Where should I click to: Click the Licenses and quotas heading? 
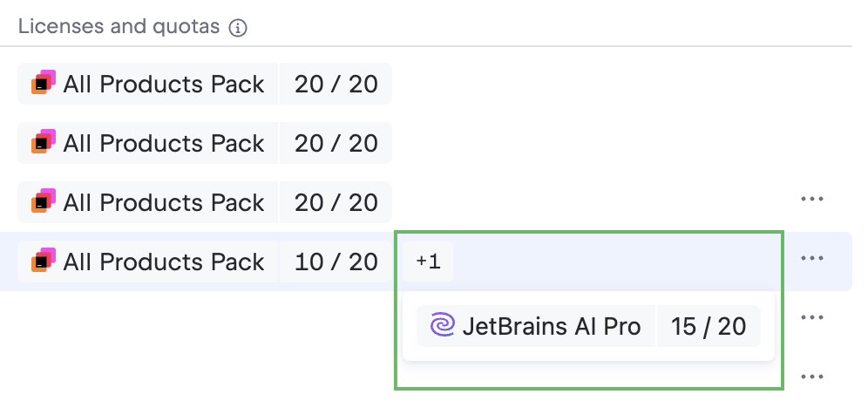tap(119, 27)
